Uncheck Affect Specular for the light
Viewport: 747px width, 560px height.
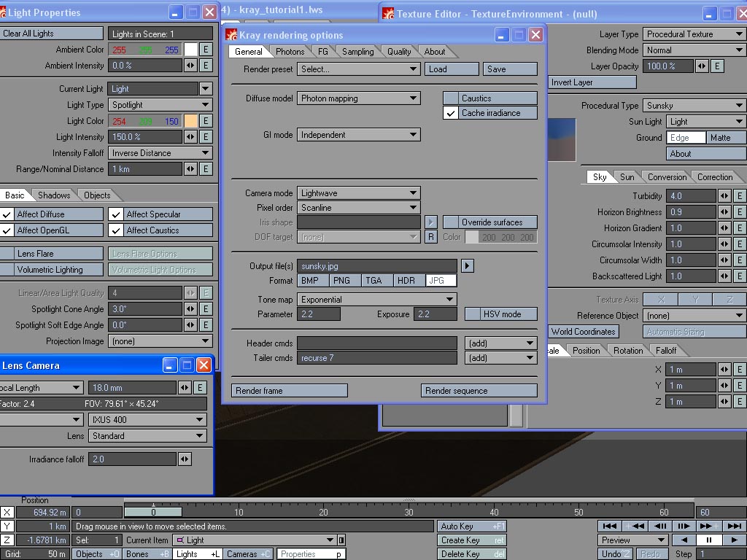[x=116, y=214]
